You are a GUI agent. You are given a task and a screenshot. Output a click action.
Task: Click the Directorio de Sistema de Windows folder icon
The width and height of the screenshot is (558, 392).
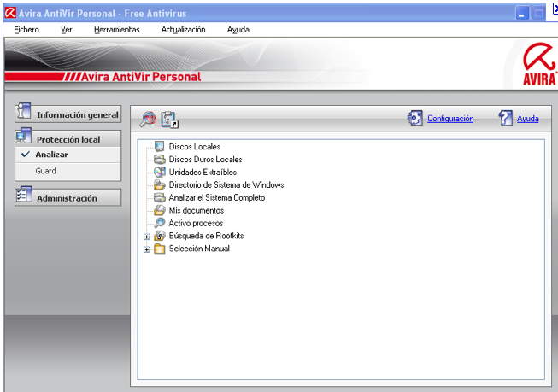pyautogui.click(x=160, y=184)
